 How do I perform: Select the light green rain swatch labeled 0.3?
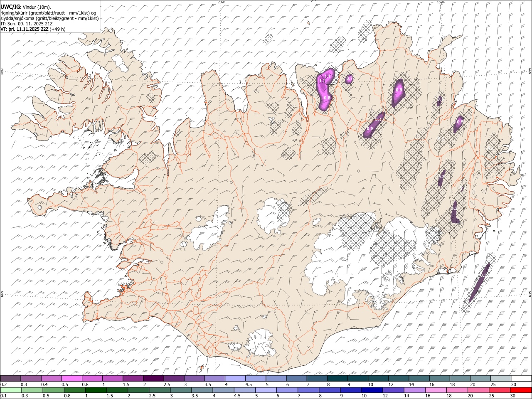32,390
